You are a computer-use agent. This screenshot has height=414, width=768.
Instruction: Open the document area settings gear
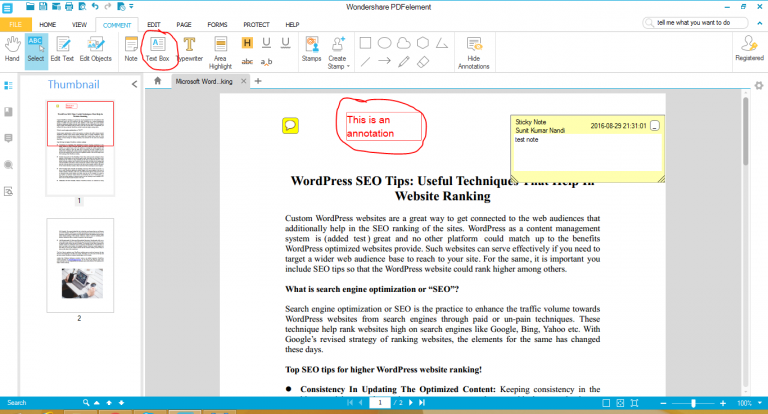759,86
